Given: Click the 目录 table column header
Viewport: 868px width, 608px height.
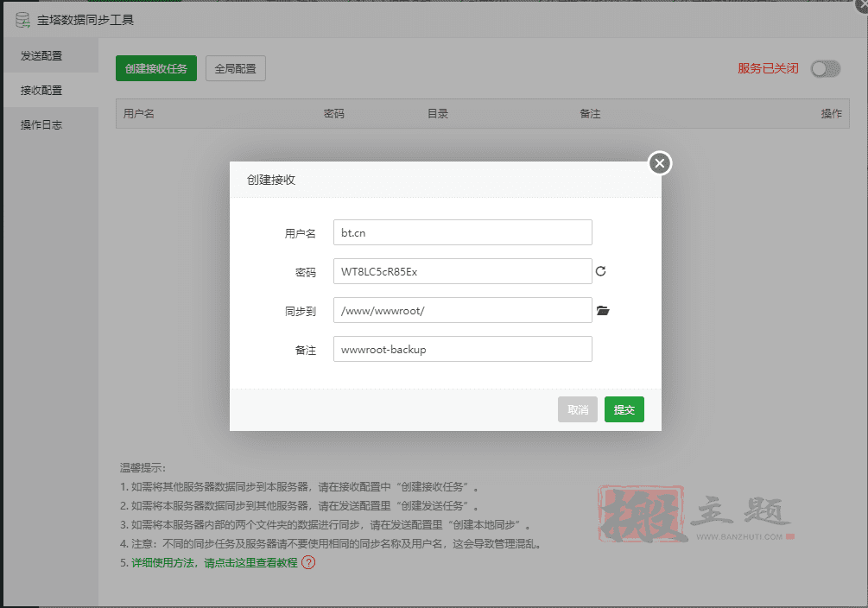Looking at the screenshot, I should (x=437, y=113).
